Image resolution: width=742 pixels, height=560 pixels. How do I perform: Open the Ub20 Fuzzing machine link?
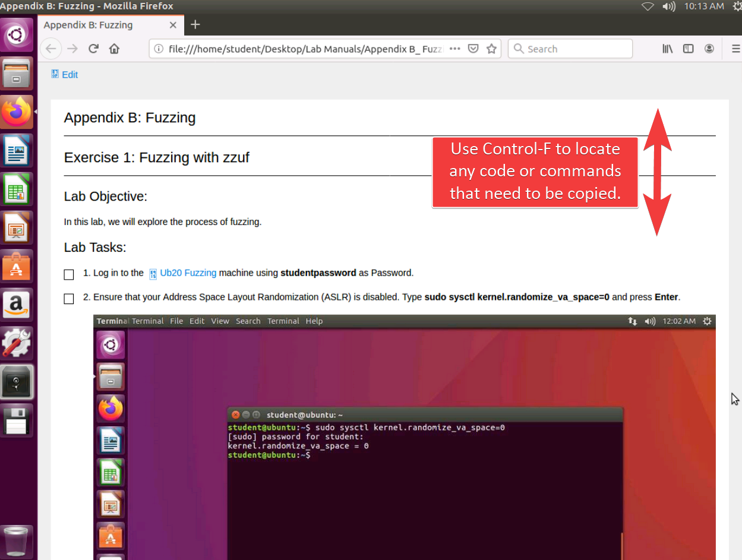point(188,273)
